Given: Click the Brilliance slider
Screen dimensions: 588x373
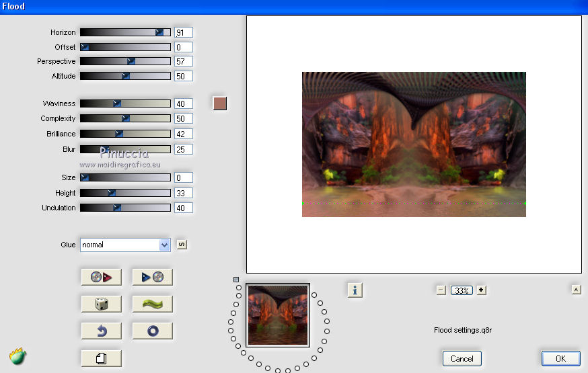Looking at the screenshot, I should 125,134.
